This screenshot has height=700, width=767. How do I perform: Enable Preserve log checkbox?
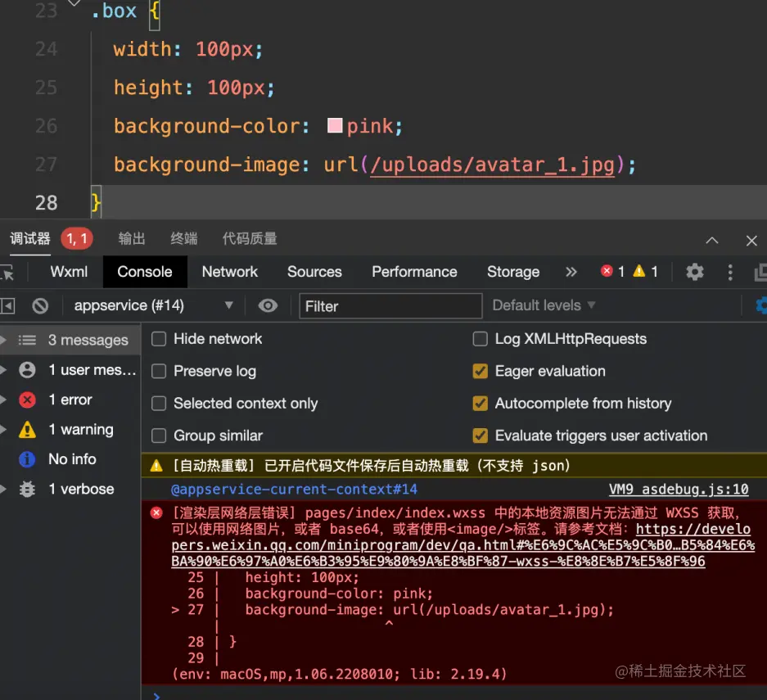click(x=159, y=371)
